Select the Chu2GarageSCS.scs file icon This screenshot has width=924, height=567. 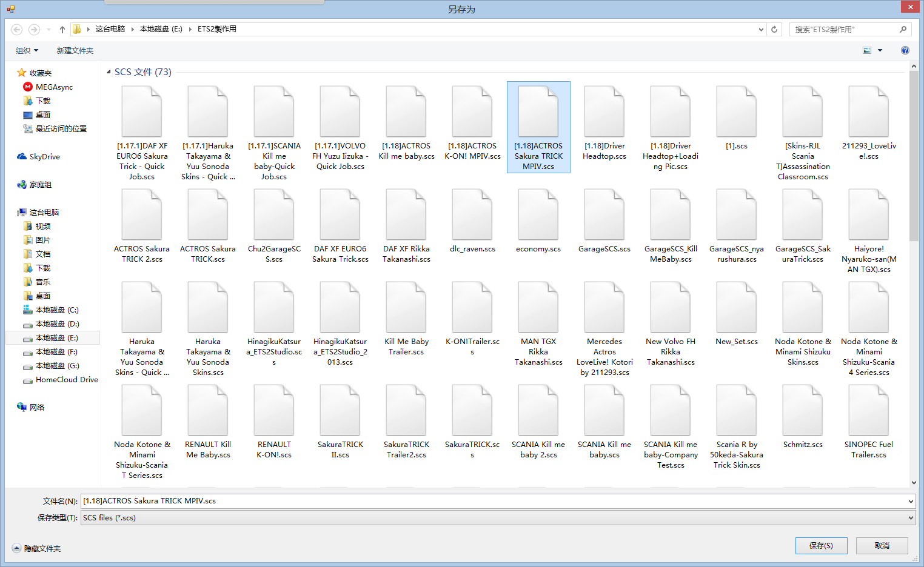coord(274,215)
